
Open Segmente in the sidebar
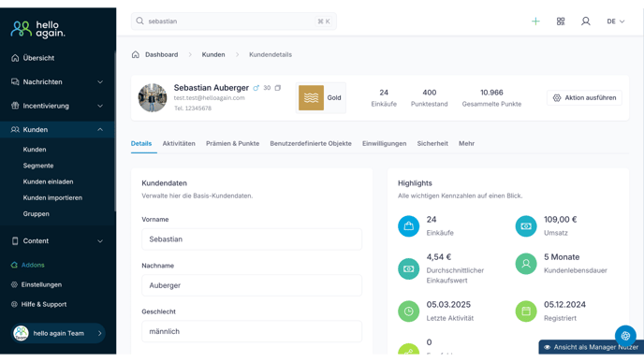tap(38, 166)
